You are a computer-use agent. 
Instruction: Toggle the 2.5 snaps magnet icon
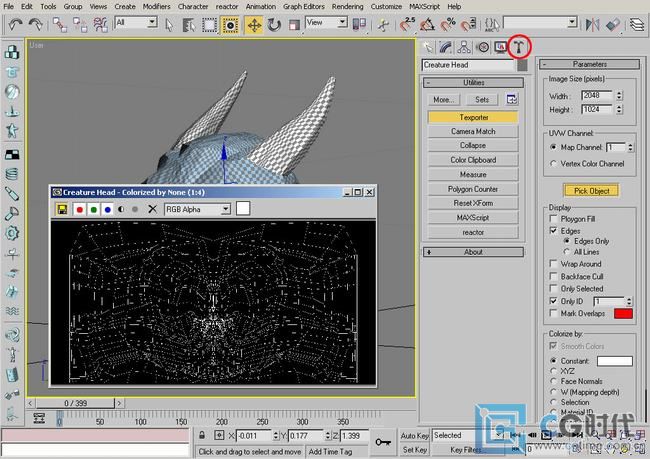click(407, 24)
